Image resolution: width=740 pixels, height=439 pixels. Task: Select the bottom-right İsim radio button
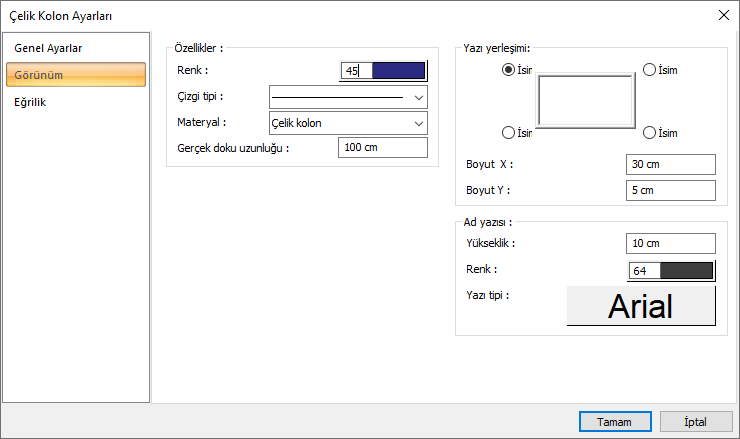pyautogui.click(x=649, y=133)
